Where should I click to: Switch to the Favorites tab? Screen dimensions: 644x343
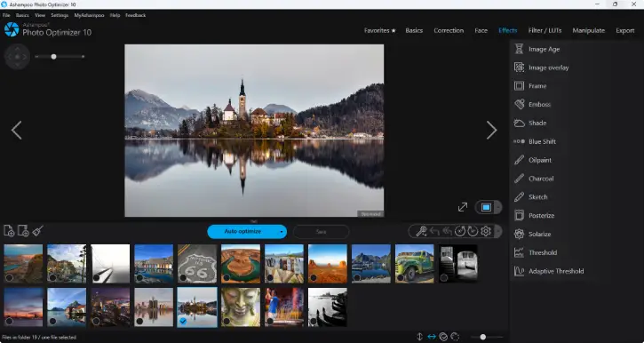[380, 30]
